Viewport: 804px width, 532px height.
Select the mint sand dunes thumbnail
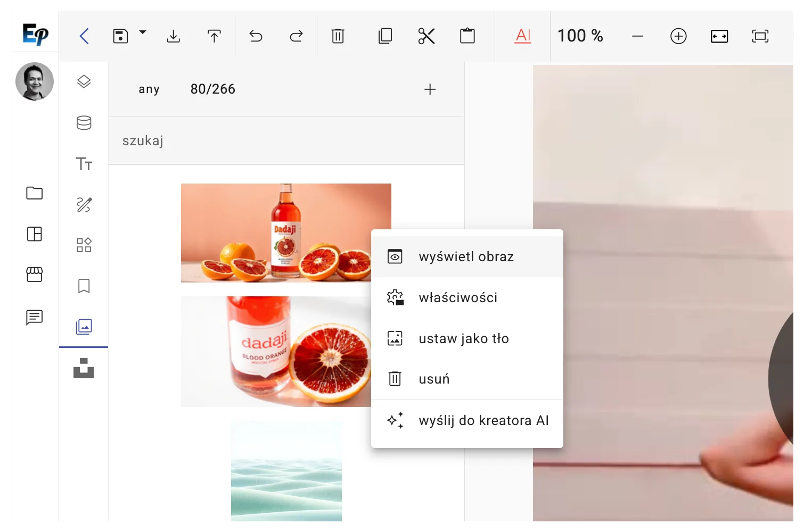286,471
